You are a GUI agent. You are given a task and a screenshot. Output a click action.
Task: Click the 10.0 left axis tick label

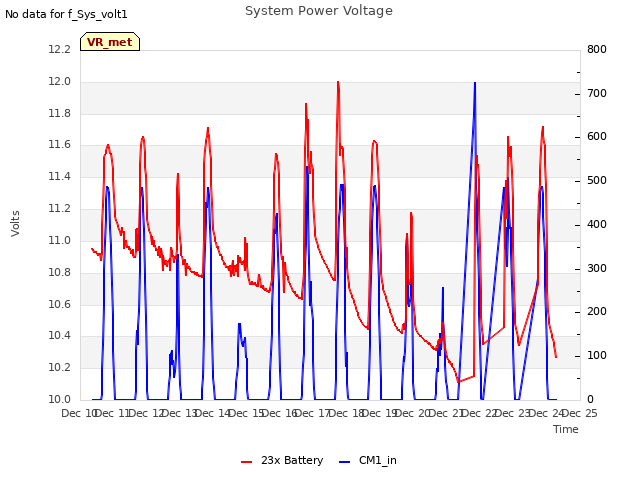[60, 399]
